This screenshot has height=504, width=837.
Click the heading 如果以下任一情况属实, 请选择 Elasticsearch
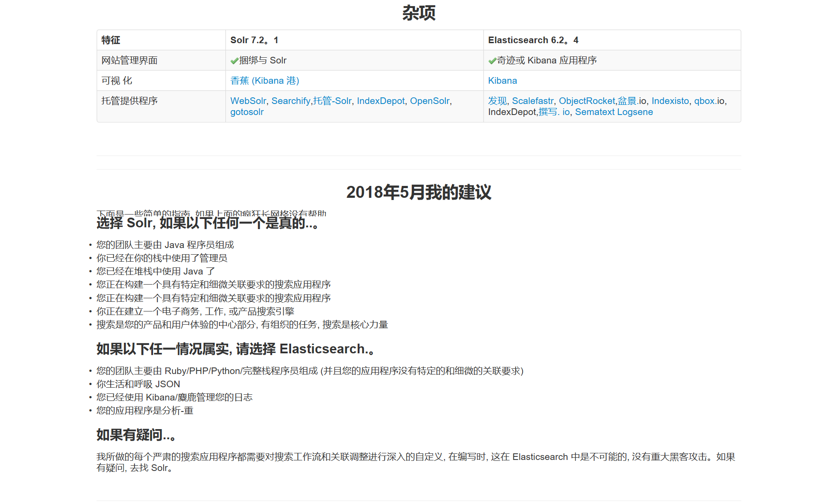[236, 349]
